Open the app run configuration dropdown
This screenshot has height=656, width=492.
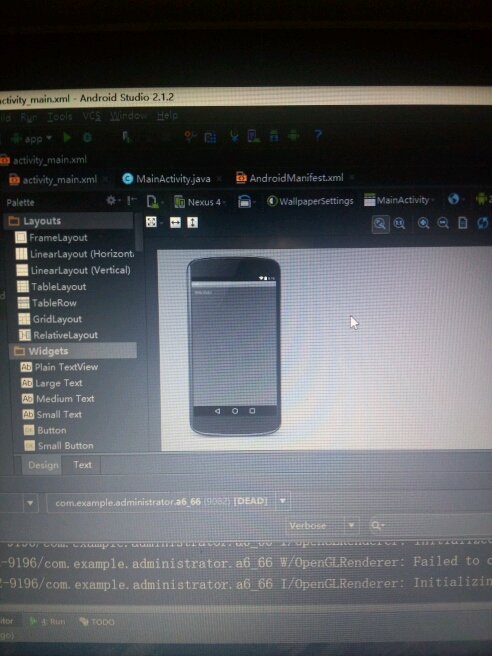click(32, 138)
